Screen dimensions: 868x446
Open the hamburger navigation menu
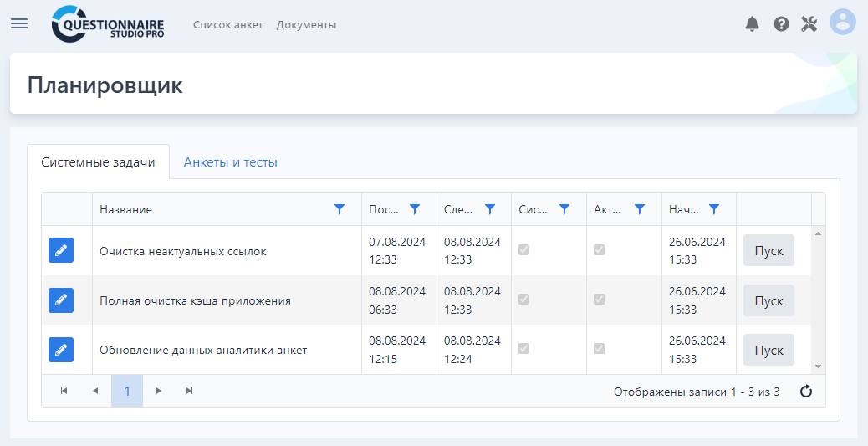tap(19, 23)
